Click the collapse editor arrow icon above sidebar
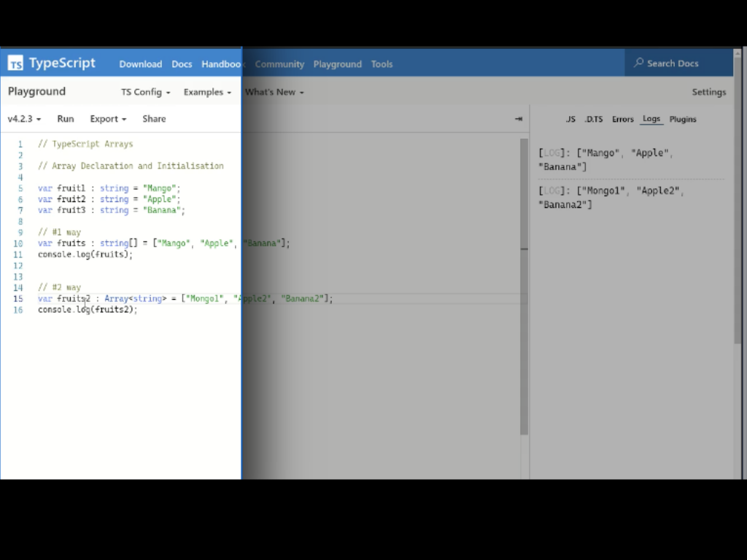The width and height of the screenshot is (747, 560). [518, 118]
